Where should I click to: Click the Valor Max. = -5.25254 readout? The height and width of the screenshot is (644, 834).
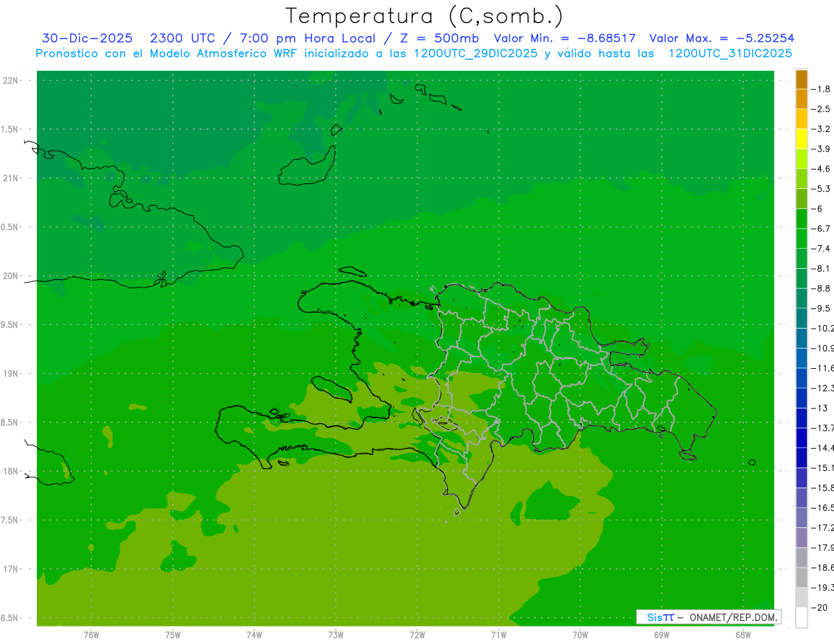pos(721,38)
